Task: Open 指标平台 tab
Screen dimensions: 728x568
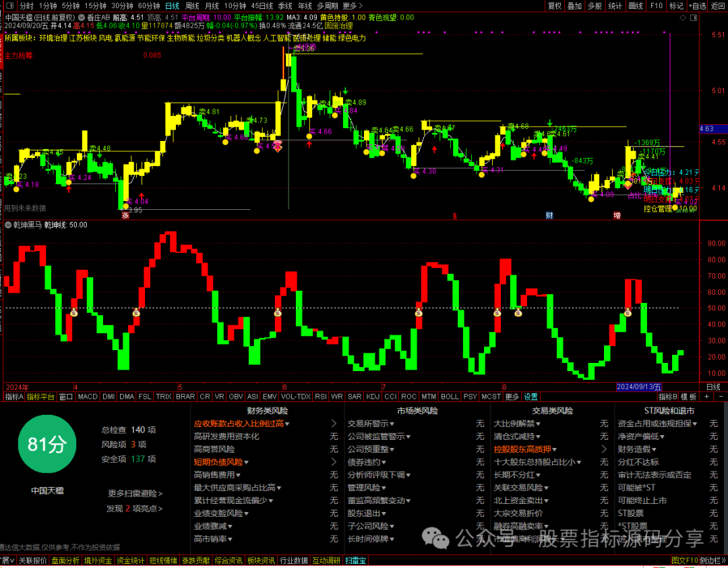Action: pos(40,397)
